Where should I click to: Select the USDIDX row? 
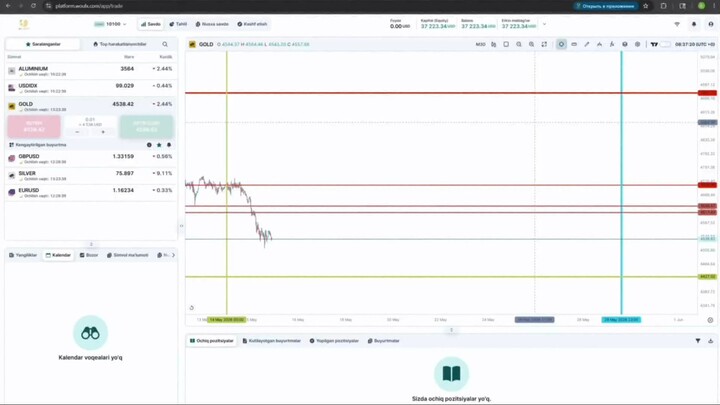point(90,88)
